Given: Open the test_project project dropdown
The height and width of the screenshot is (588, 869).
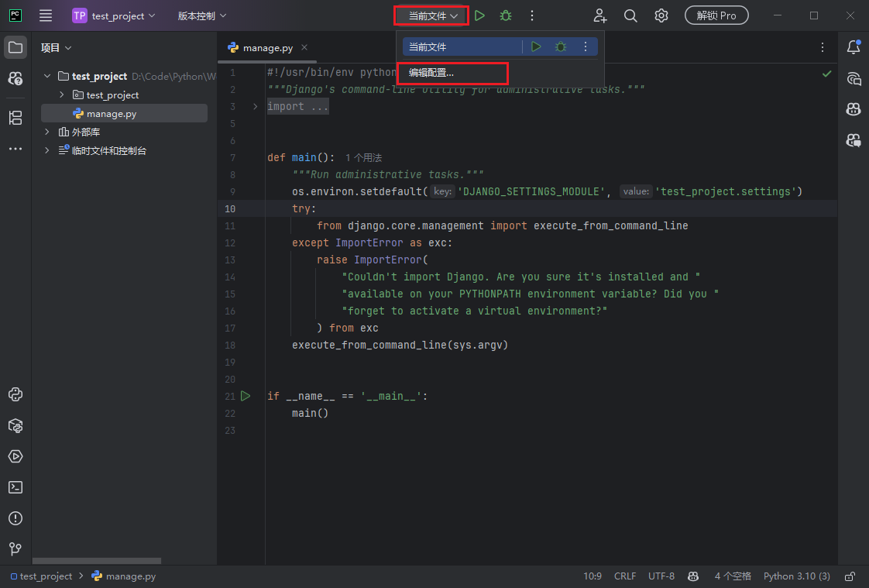Looking at the screenshot, I should pyautogui.click(x=114, y=15).
